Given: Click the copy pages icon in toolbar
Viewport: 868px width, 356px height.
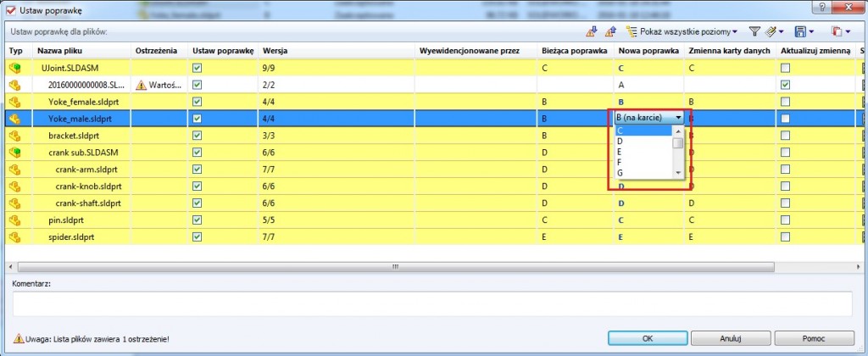Looking at the screenshot, I should point(837,31).
